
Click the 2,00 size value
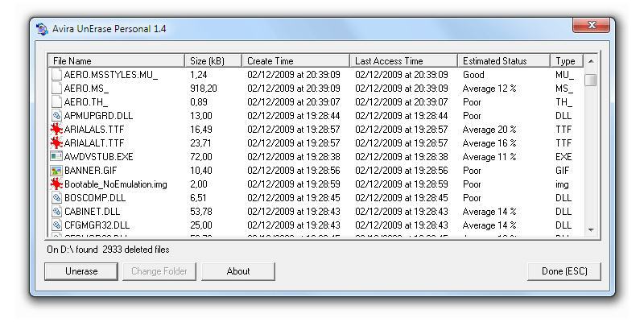click(199, 184)
